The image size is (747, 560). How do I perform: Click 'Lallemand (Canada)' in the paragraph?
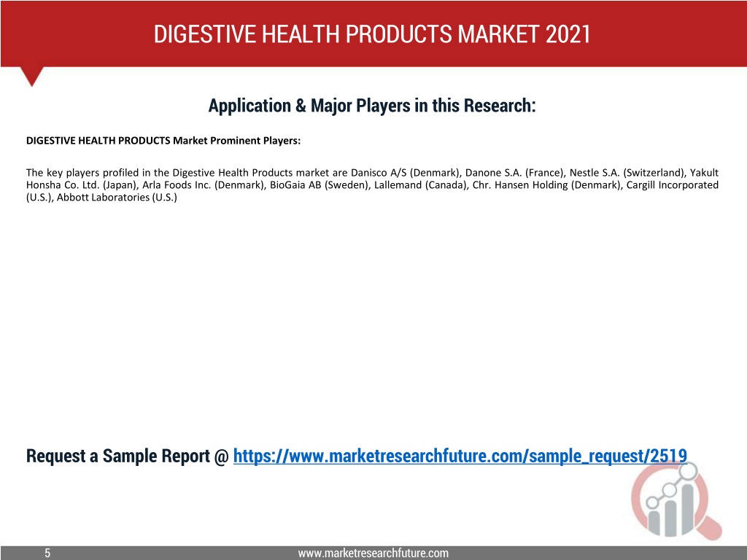pos(420,184)
